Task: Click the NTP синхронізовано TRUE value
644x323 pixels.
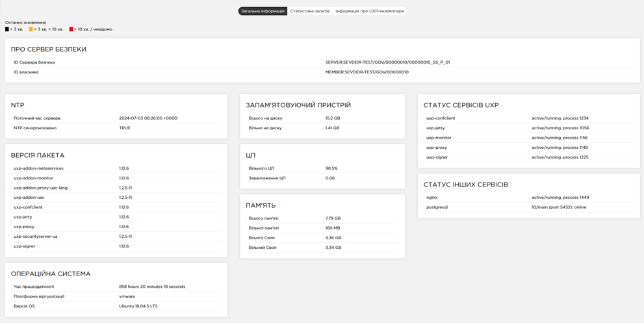Action: (x=125, y=128)
